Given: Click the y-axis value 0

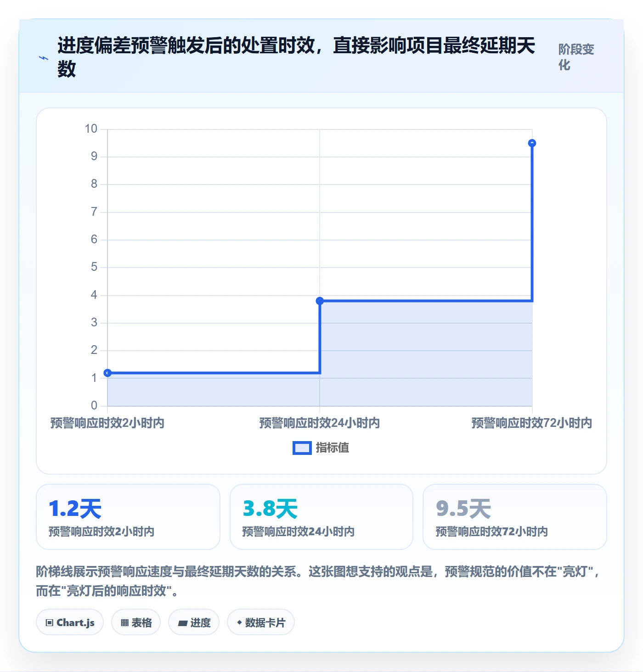Looking at the screenshot, I should click(x=94, y=405).
